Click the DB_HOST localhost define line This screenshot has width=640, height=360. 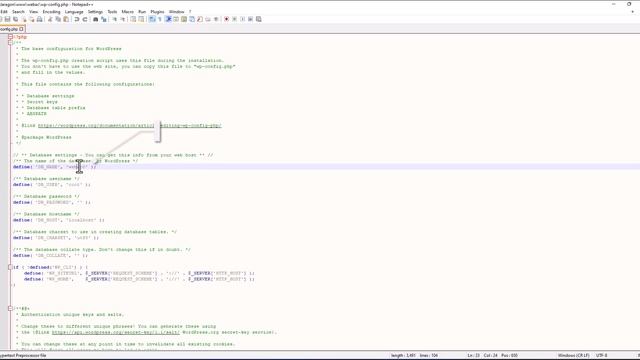[58, 220]
